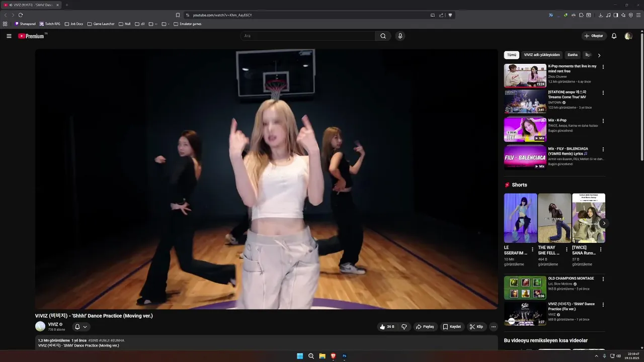The image size is (644, 362).
Task: Open aespa Dreams Come True MV
Action: pyautogui.click(x=525, y=102)
